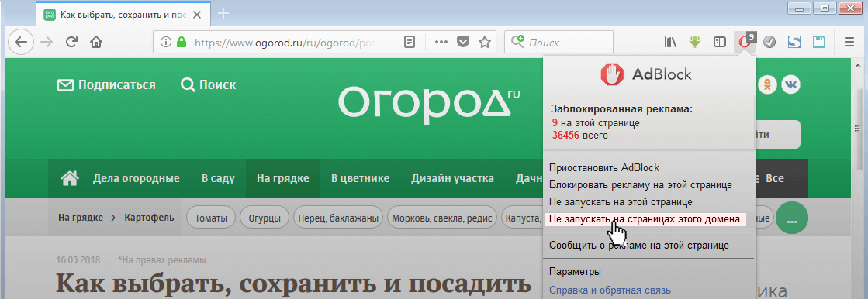Open the Firefox hamburger menu
868x299 pixels.
pos(849,42)
